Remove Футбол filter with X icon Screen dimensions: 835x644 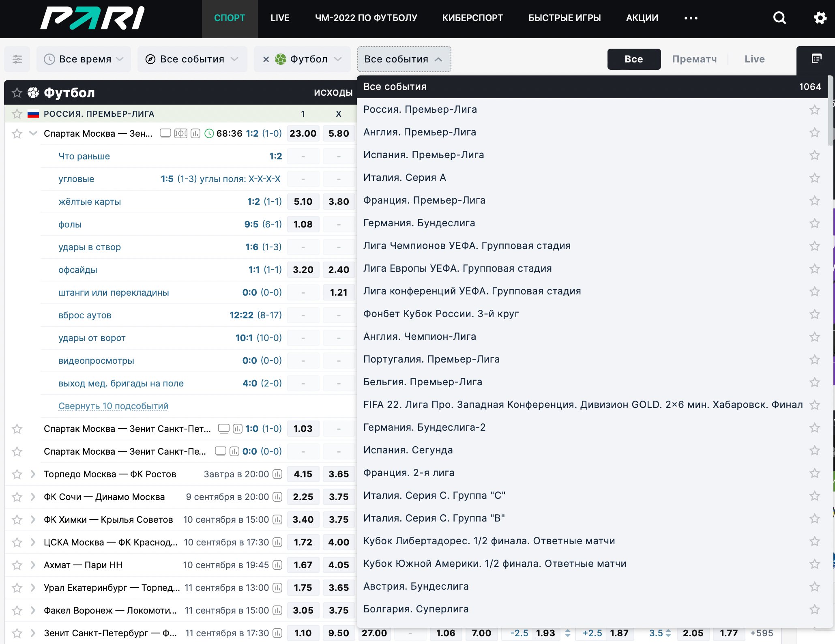(x=266, y=59)
